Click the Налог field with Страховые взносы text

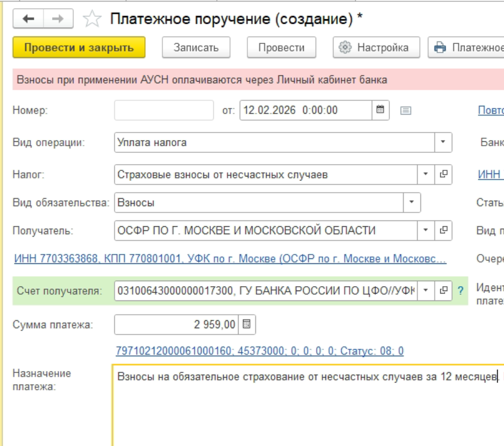(266, 174)
